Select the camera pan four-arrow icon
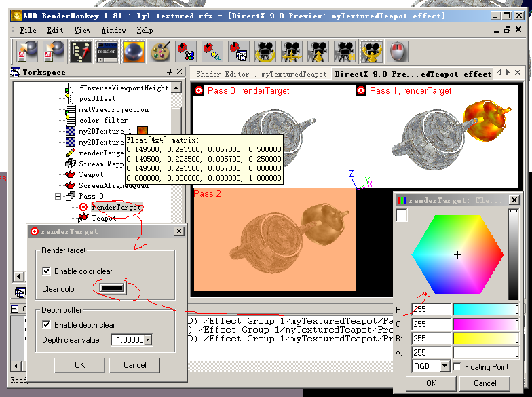Image resolution: width=532 pixels, height=397 pixels. coord(292,52)
